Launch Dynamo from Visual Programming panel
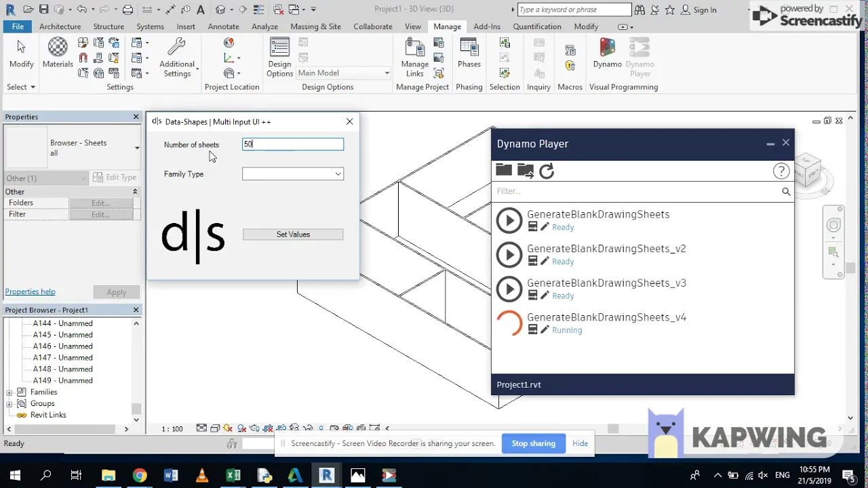This screenshot has width=868, height=488. click(x=607, y=52)
